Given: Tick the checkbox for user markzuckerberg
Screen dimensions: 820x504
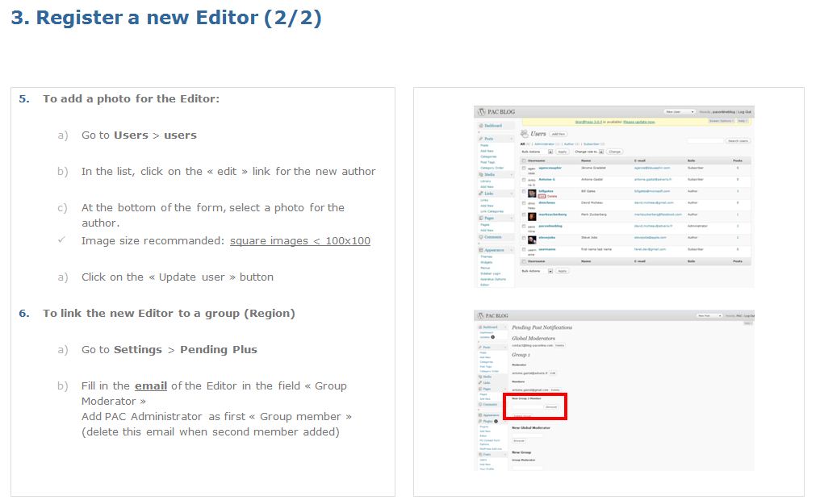Looking at the screenshot, I should 524,215.
